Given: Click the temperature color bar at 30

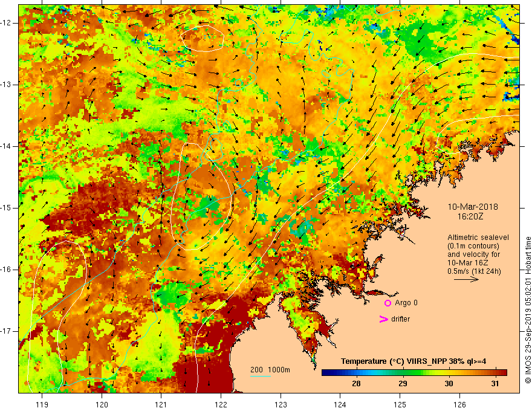Looking at the screenshot, I should [449, 373].
